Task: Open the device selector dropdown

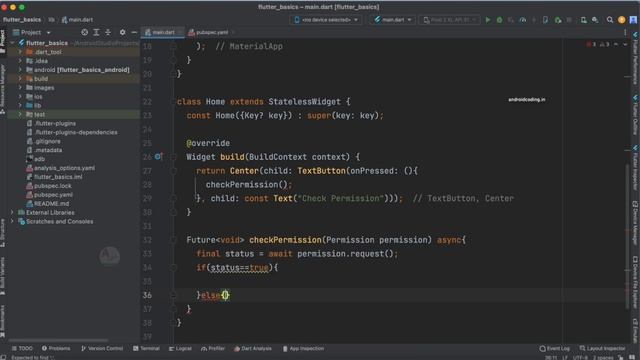Action: point(326,20)
